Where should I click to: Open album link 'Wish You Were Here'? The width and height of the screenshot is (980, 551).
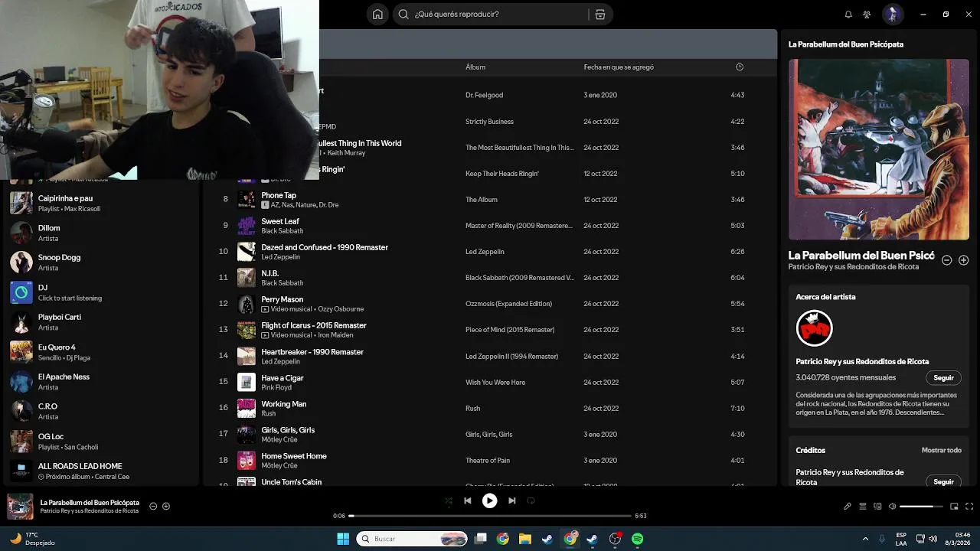pyautogui.click(x=495, y=382)
